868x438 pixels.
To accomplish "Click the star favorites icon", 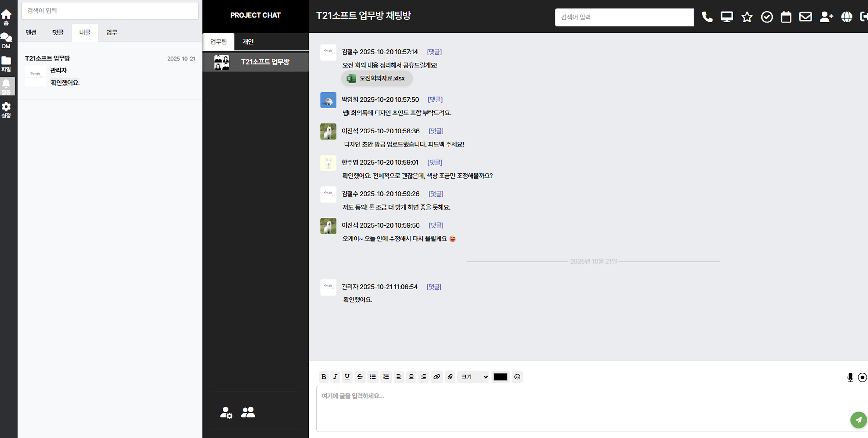I will pyautogui.click(x=747, y=17).
